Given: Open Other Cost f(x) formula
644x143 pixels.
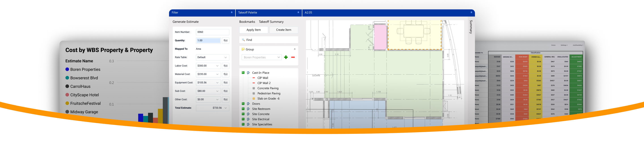Looking at the screenshot, I should pos(225,99).
